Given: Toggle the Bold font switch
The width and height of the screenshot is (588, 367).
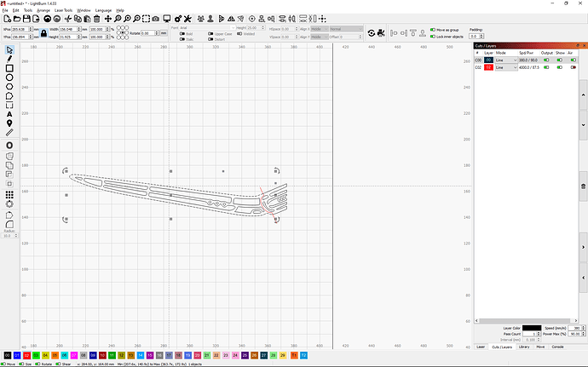Looking at the screenshot, I should [x=182, y=34].
